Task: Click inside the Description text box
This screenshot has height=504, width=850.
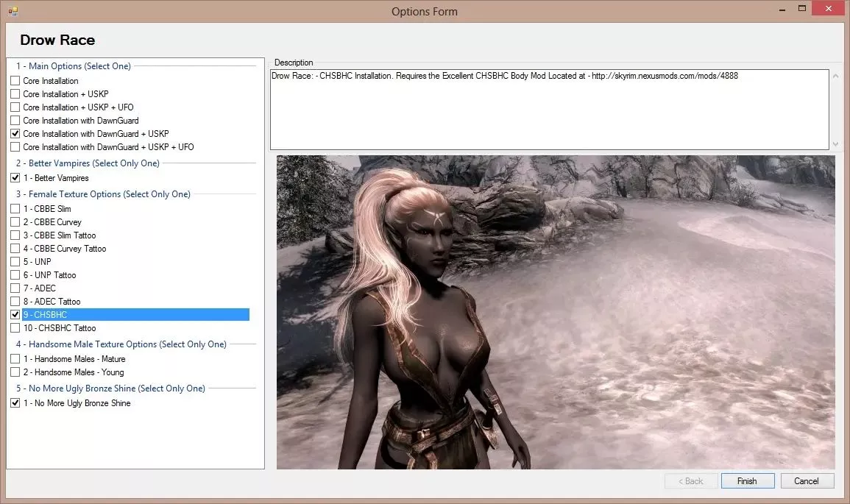Action: (549, 110)
